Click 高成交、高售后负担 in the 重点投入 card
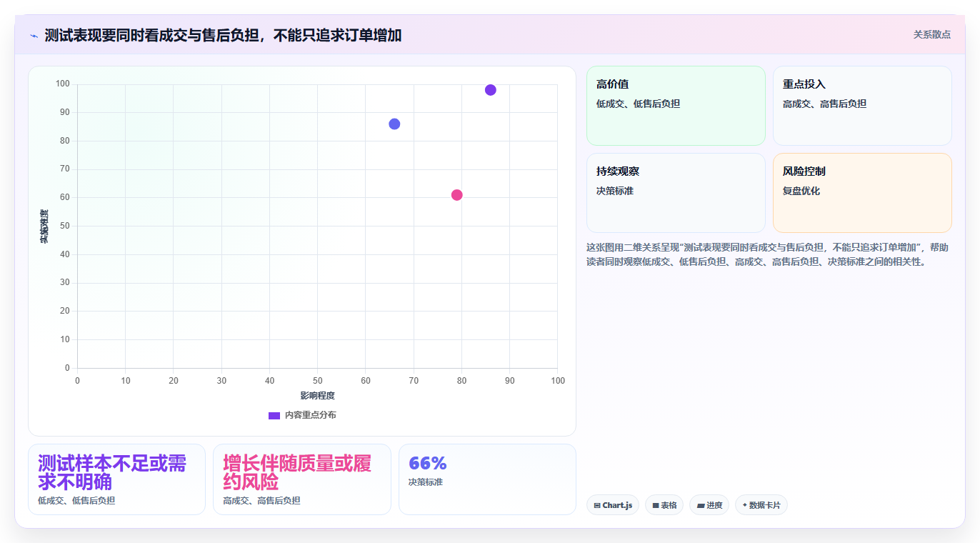 (x=824, y=104)
